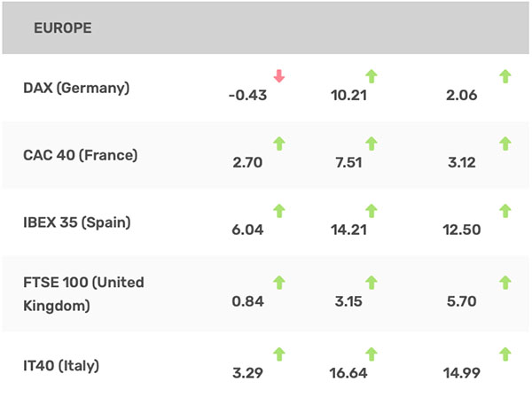532x397 pixels.
Task: Click the 0.84 value for FTSE 100
Action: coord(247,301)
